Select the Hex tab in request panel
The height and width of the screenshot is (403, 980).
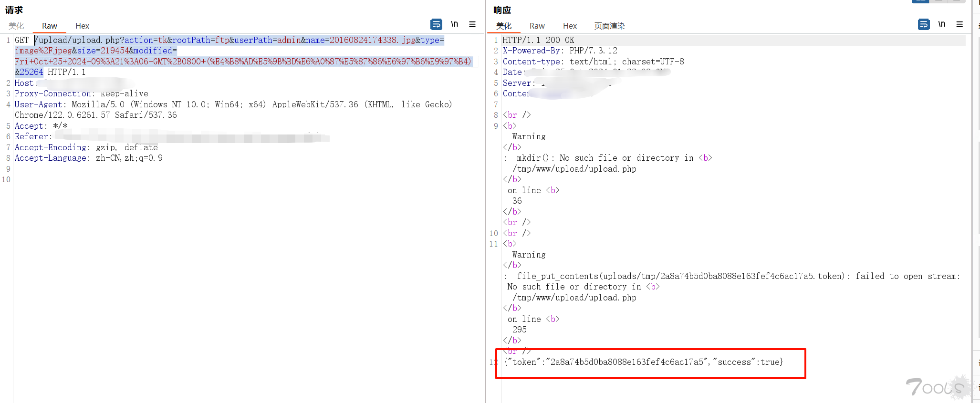tap(82, 26)
